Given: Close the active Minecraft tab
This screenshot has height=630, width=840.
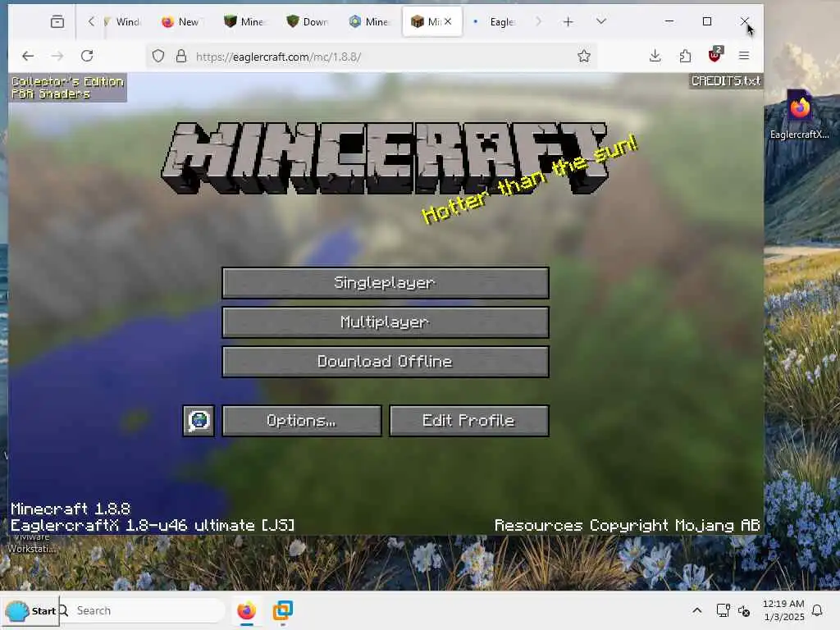Looking at the screenshot, I should [448, 21].
